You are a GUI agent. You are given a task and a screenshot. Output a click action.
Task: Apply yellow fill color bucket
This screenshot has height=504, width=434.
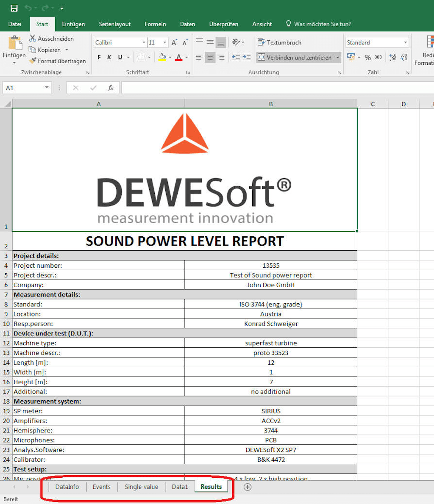(162, 57)
